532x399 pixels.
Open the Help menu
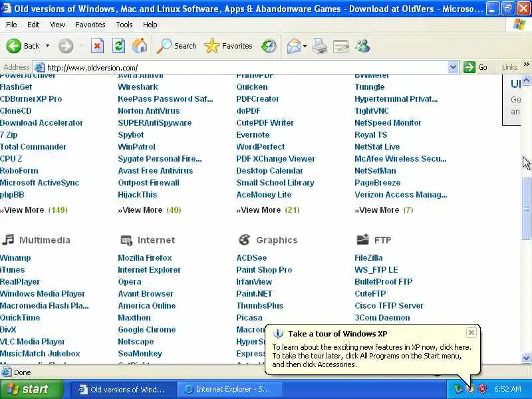(x=150, y=25)
